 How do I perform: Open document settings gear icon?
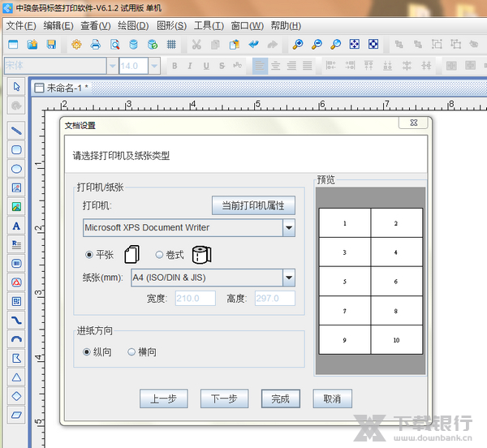(76, 45)
